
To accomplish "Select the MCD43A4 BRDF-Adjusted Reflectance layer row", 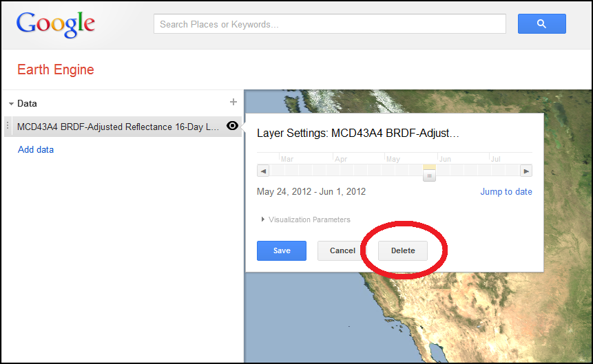I will coord(123,127).
